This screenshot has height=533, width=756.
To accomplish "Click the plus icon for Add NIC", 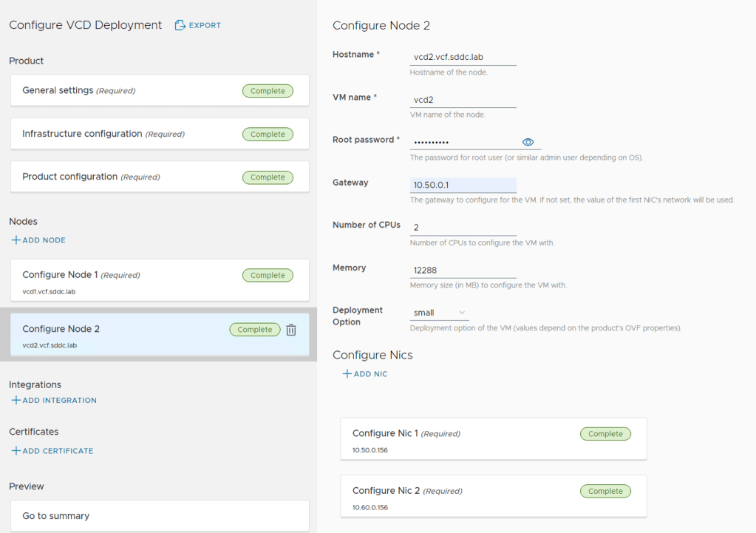I will coord(347,374).
